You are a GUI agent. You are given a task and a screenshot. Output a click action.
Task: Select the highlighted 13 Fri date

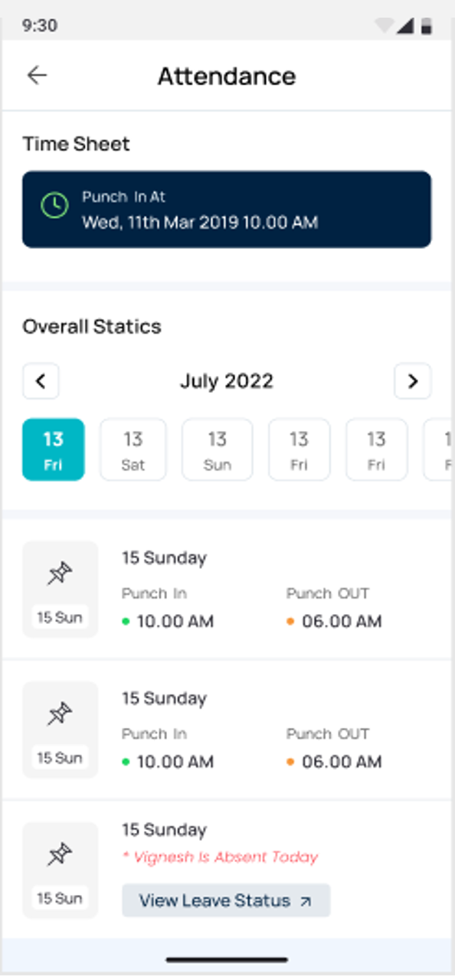pos(53,449)
